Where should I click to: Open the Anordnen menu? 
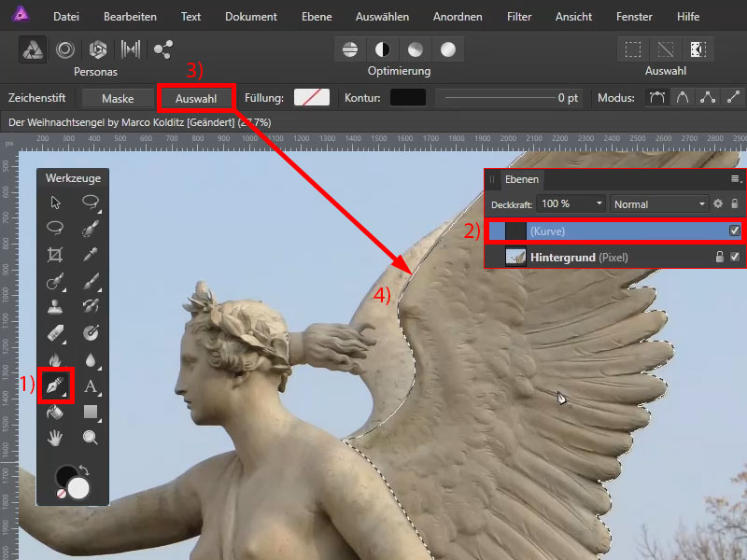[x=458, y=17]
